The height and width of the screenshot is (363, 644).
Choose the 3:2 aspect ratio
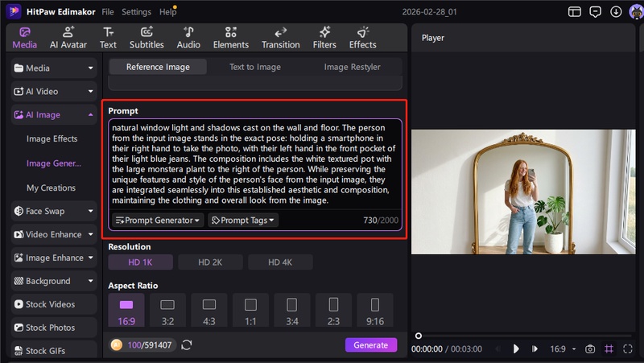167,311
